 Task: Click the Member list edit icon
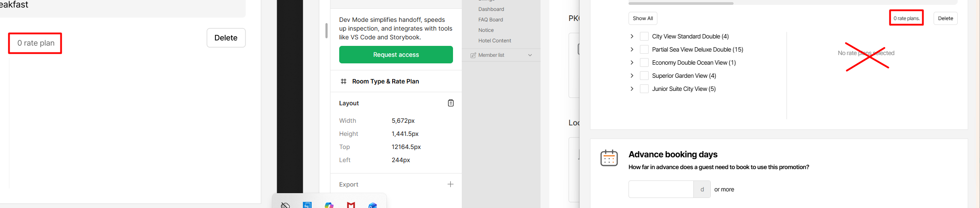click(x=473, y=55)
